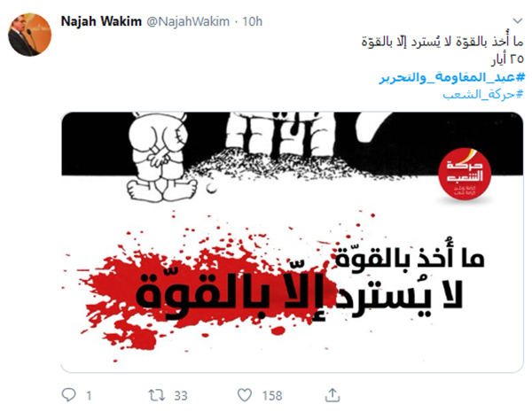Open the share upload icon
Screen dimensions: 532x412
pos(332,394)
